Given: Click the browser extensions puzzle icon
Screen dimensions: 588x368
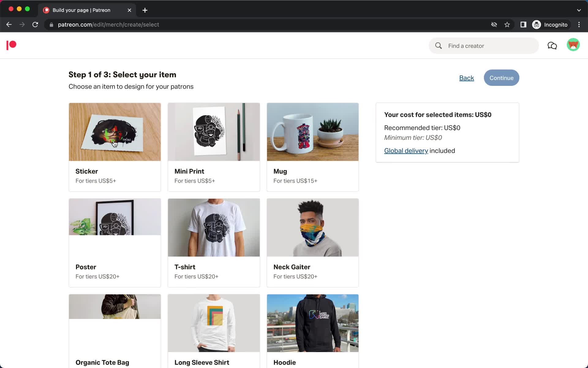Looking at the screenshot, I should [523, 24].
